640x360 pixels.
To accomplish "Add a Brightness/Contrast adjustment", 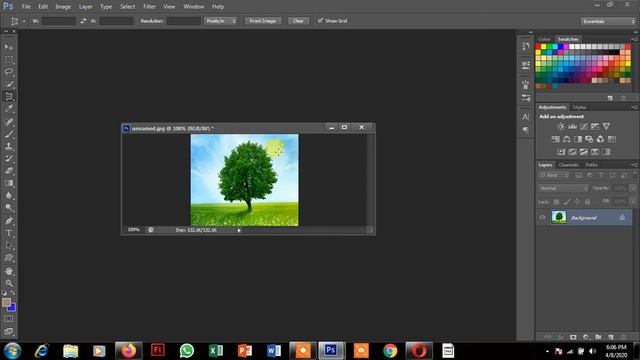I will (561, 127).
